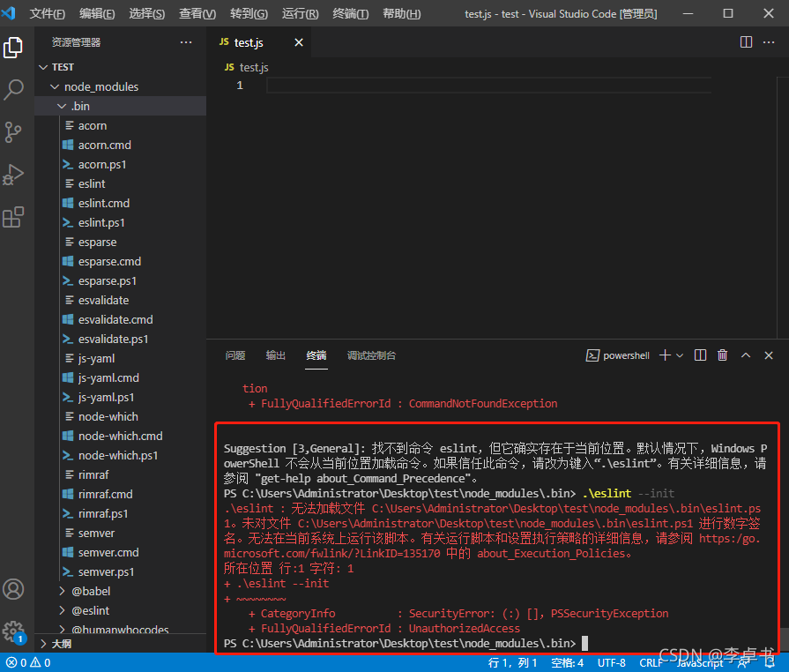Click the test.js breadcrumb item
789x672 pixels.
(x=247, y=67)
